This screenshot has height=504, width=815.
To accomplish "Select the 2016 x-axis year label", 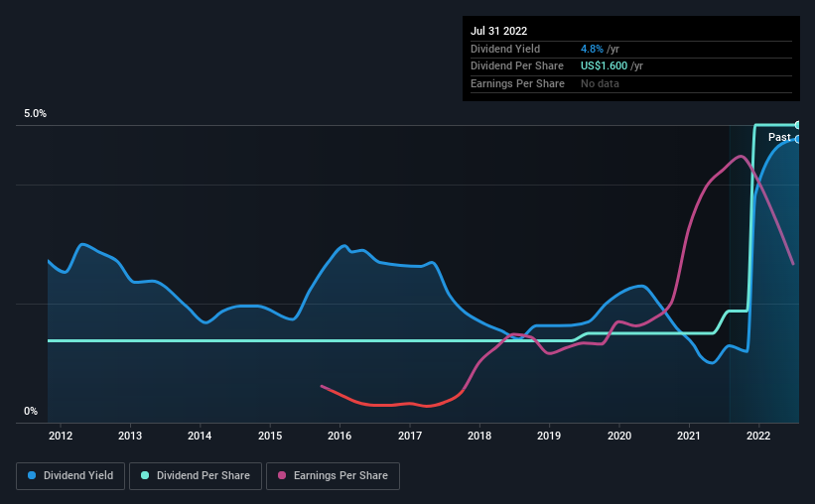I will click(340, 436).
